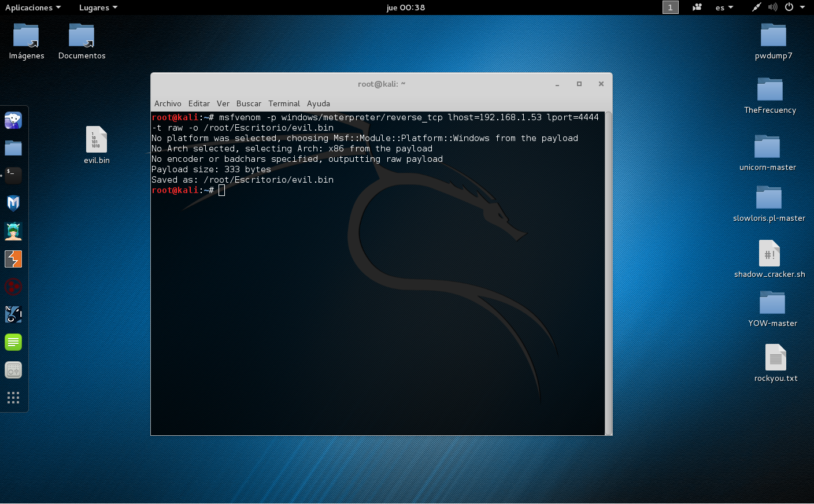Image resolution: width=814 pixels, height=504 pixels.
Task: Select the rockyou.txt wordlist file
Action: (x=776, y=363)
